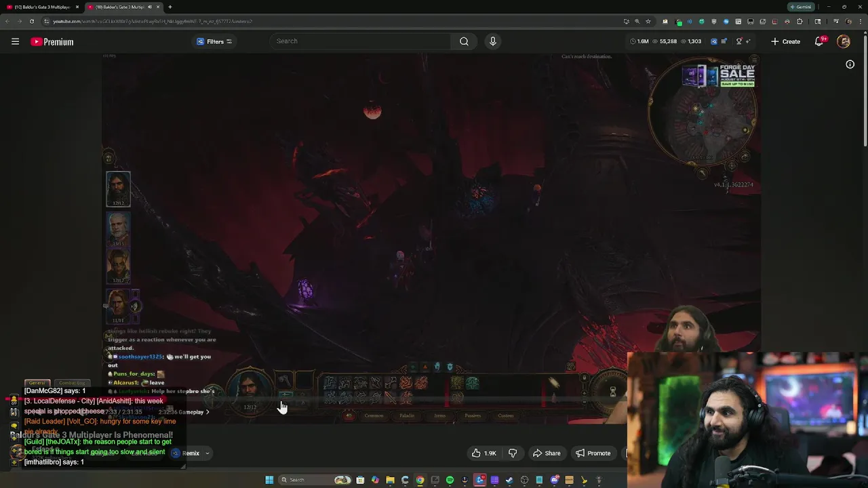868x488 pixels.
Task: Click the Create button
Action: [x=786, y=41]
